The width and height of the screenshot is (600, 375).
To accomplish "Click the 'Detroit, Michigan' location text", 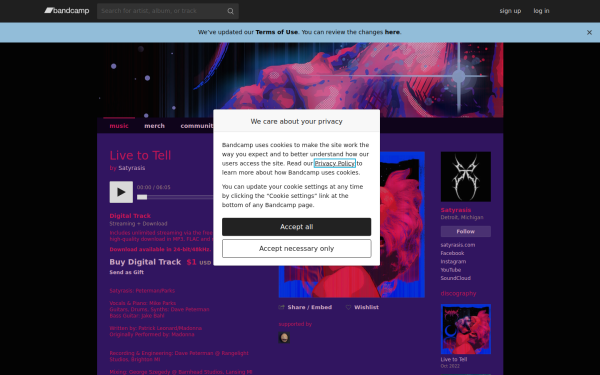I will point(462,217).
